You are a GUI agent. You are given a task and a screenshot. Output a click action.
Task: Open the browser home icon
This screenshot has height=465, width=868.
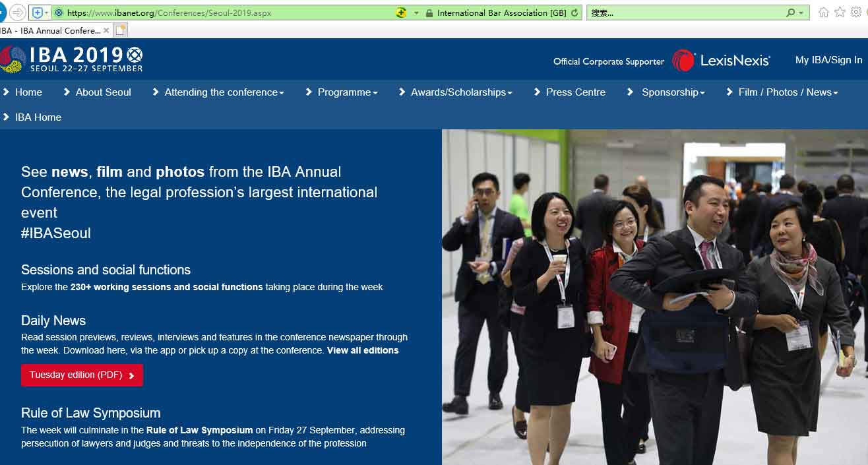pos(823,13)
